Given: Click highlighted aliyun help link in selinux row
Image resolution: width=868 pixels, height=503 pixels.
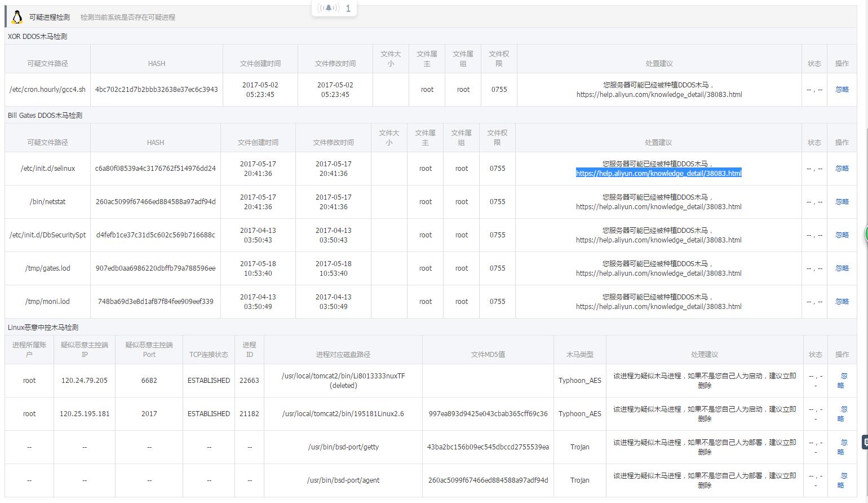Looking at the screenshot, I should point(658,174).
